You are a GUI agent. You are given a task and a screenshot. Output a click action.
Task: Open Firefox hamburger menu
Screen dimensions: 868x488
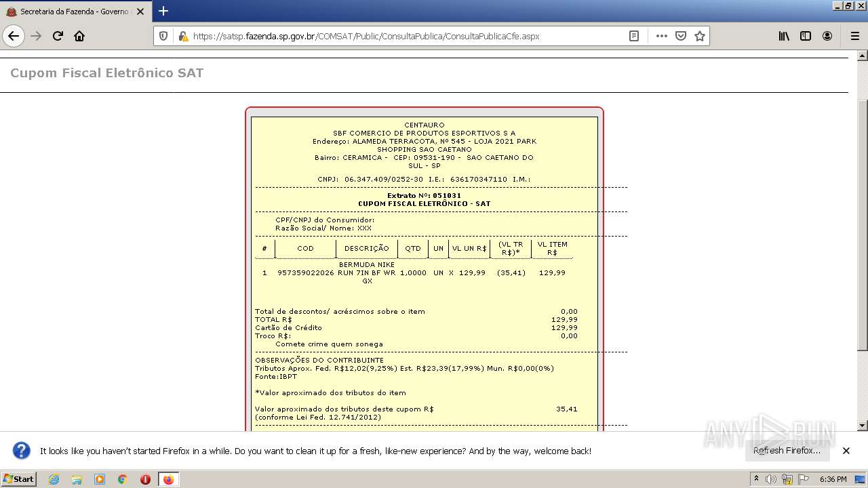coord(854,36)
